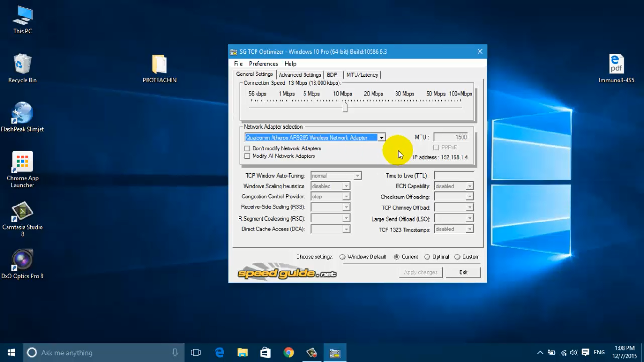644x362 pixels.
Task: Switch to MTU/Latency tab
Action: tap(362, 75)
